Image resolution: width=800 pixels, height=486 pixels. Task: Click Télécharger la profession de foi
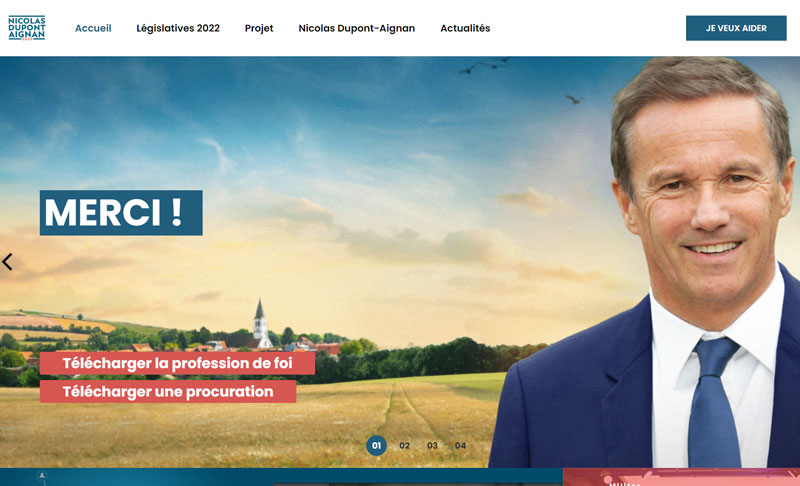coord(177,363)
